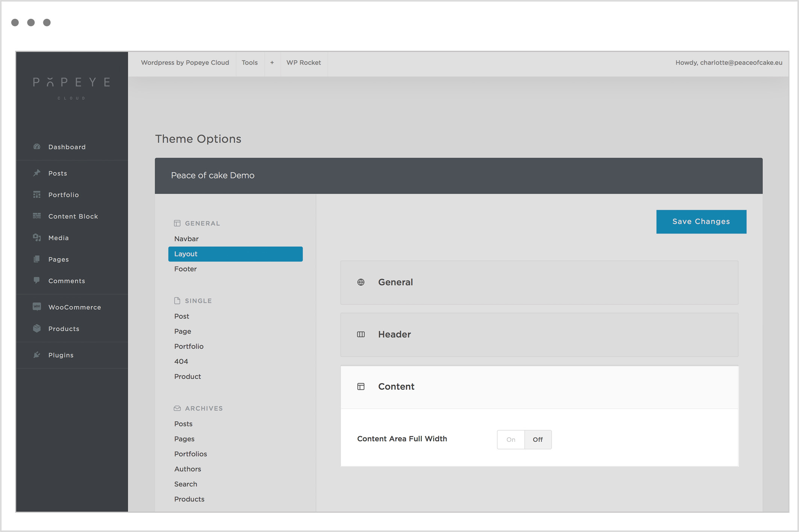
Task: Open Portfolios under Archives options
Action: point(191,454)
